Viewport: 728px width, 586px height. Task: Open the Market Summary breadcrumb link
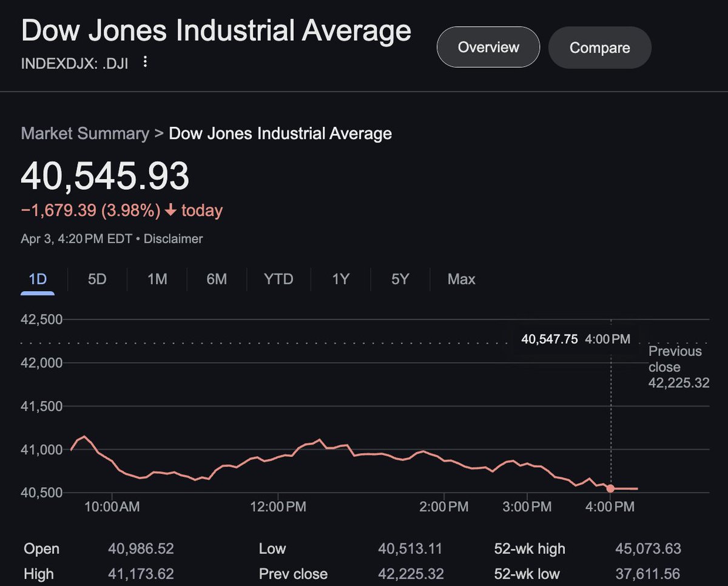[x=85, y=133]
